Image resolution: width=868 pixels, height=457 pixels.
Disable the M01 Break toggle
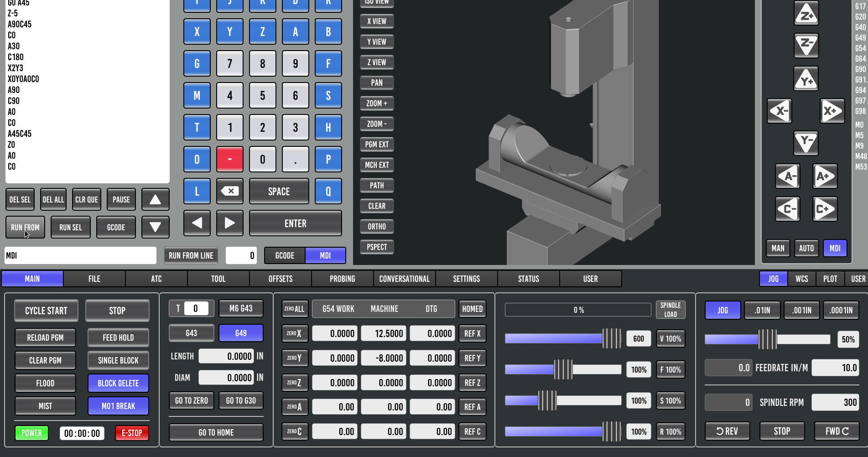pos(118,406)
